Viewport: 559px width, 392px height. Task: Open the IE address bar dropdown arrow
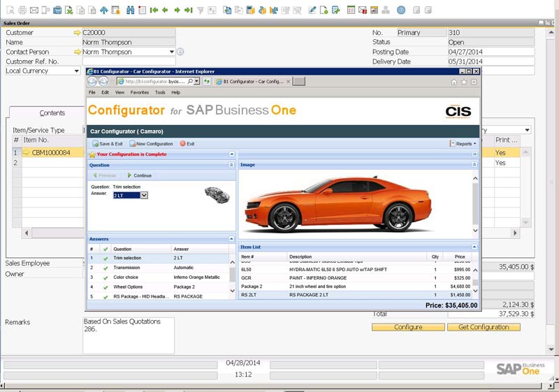196,82
